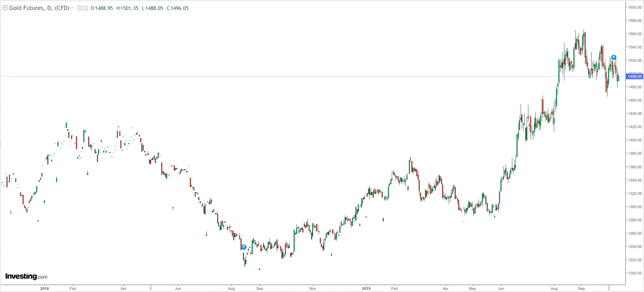Click the low price value L 1488.05

152,8
